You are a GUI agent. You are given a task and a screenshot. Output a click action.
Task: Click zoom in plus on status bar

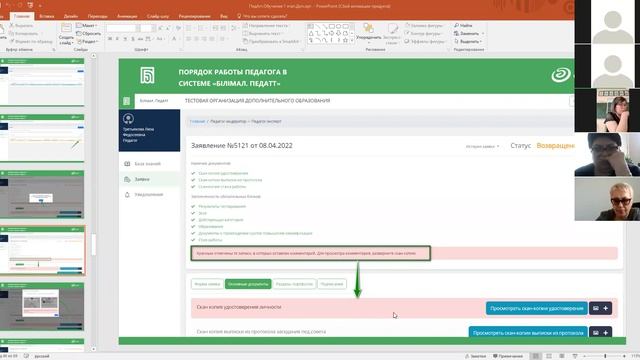624,356
